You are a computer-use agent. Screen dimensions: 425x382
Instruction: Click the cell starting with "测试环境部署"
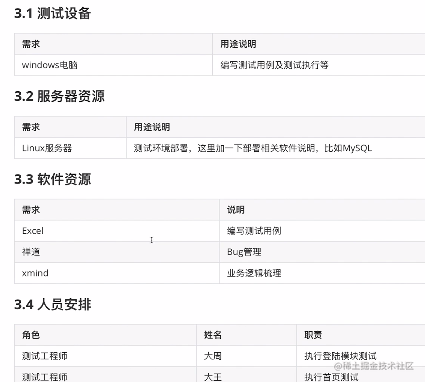(x=276, y=148)
